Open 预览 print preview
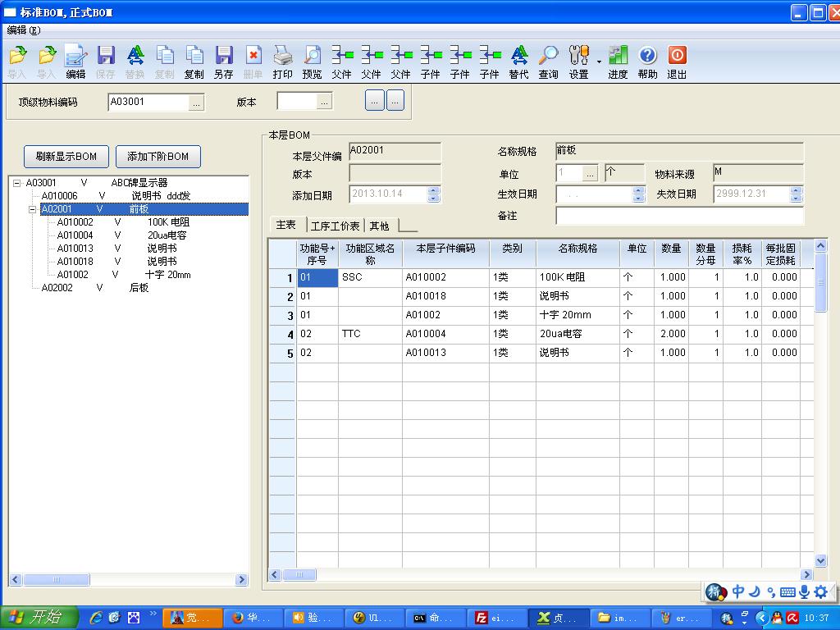This screenshot has height=630, width=840. click(313, 62)
